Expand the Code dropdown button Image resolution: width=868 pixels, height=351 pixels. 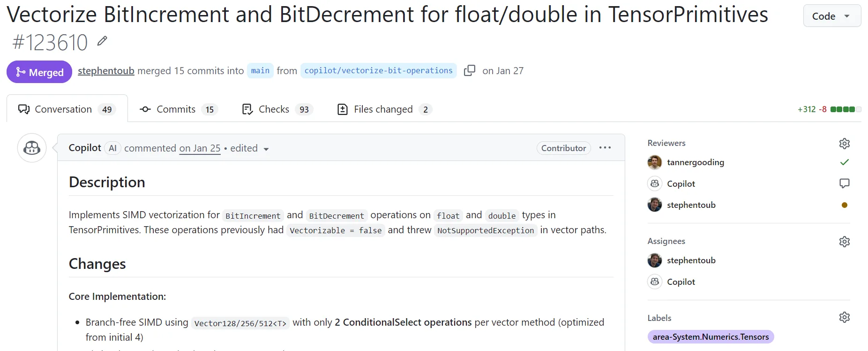831,16
